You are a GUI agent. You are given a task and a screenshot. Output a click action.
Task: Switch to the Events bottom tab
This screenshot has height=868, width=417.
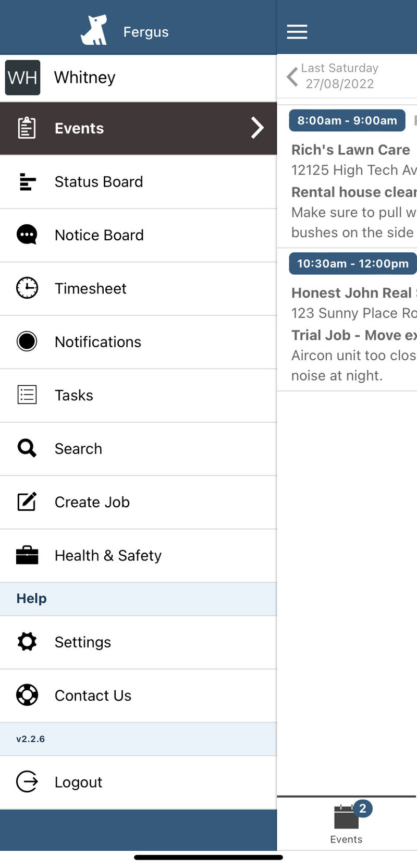tap(347, 824)
